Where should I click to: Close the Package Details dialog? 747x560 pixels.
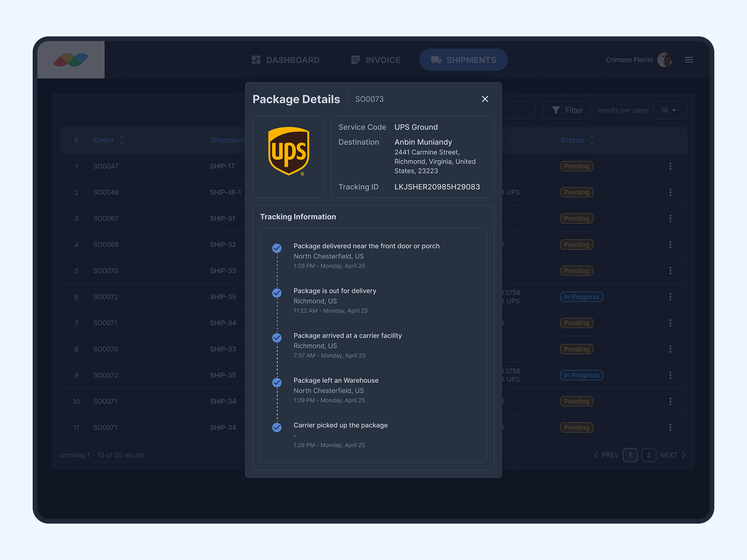click(x=485, y=99)
